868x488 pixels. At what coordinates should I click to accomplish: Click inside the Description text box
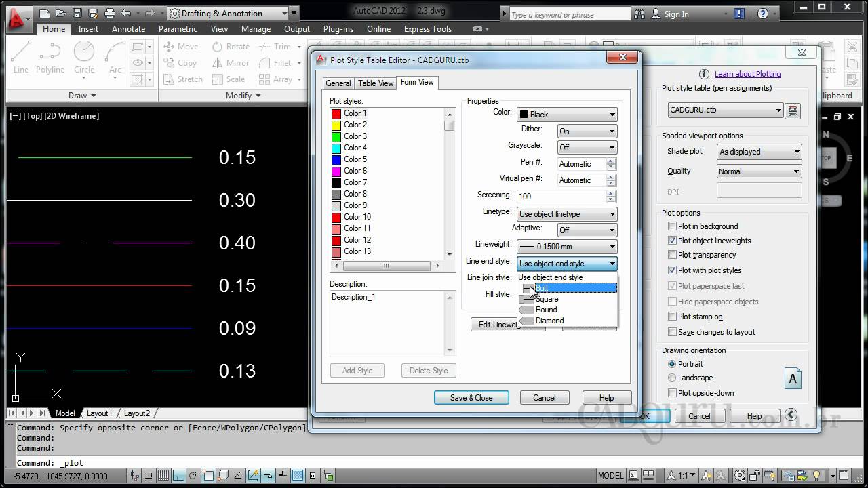coord(387,323)
